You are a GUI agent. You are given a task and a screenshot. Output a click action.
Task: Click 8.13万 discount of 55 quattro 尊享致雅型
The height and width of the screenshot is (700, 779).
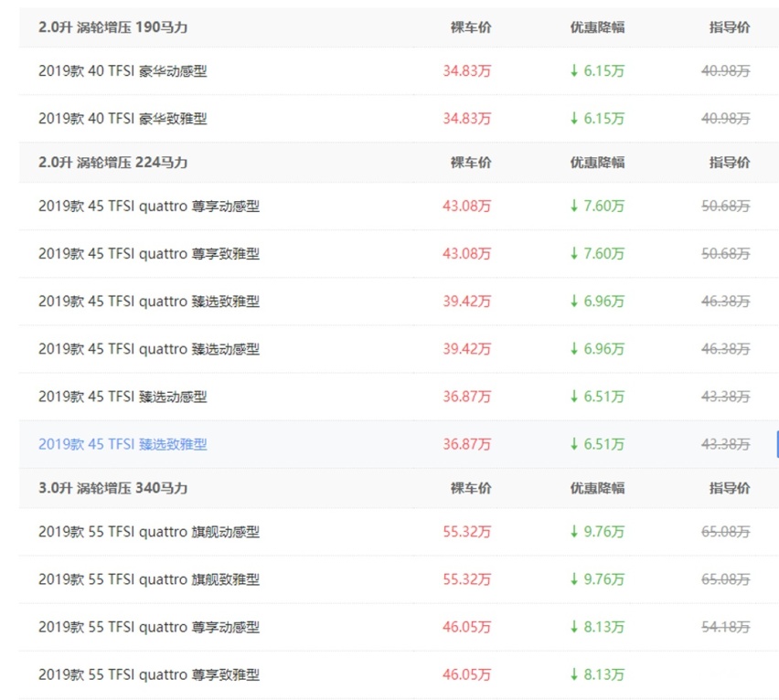pos(597,674)
